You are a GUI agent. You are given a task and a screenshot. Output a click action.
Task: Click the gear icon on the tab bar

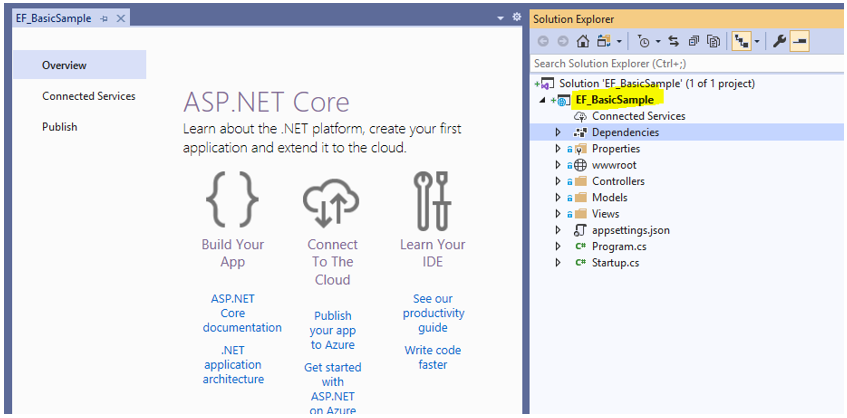(516, 17)
